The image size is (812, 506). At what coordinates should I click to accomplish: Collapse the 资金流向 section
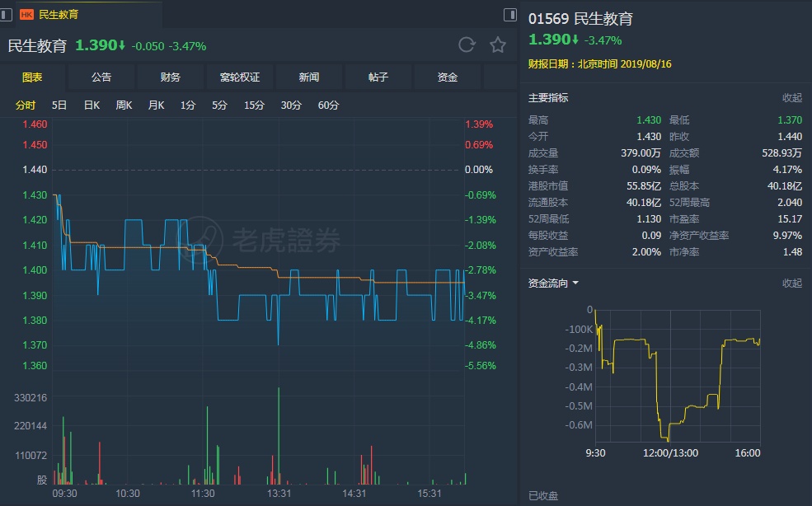coord(791,283)
